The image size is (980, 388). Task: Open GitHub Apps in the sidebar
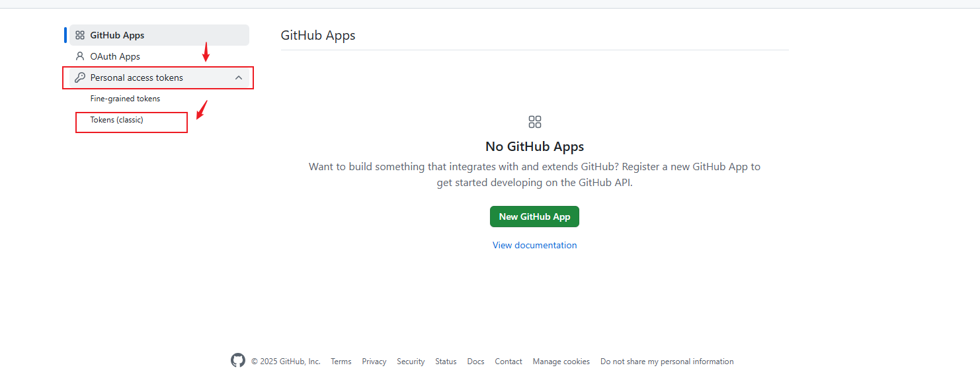click(159, 35)
